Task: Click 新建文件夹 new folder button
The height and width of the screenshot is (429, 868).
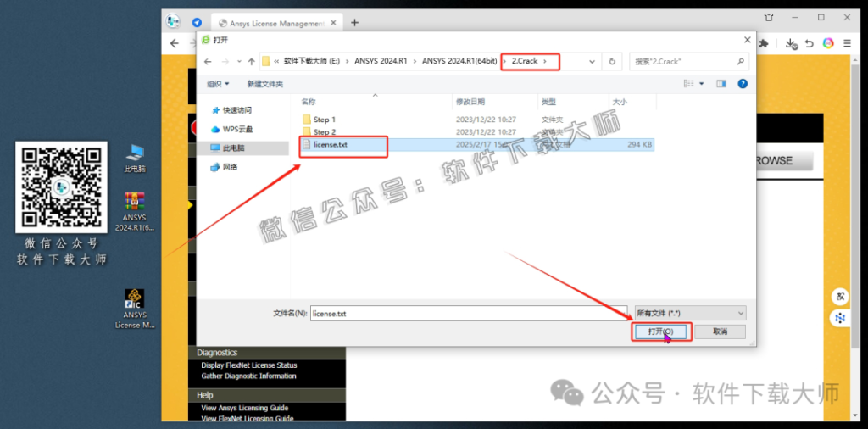Action: (x=265, y=84)
